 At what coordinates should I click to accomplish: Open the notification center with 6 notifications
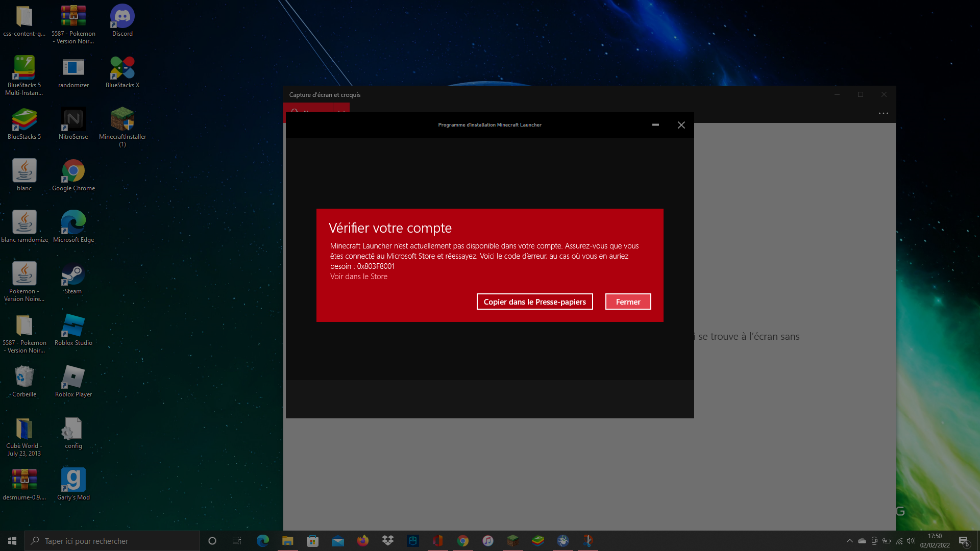pyautogui.click(x=964, y=541)
